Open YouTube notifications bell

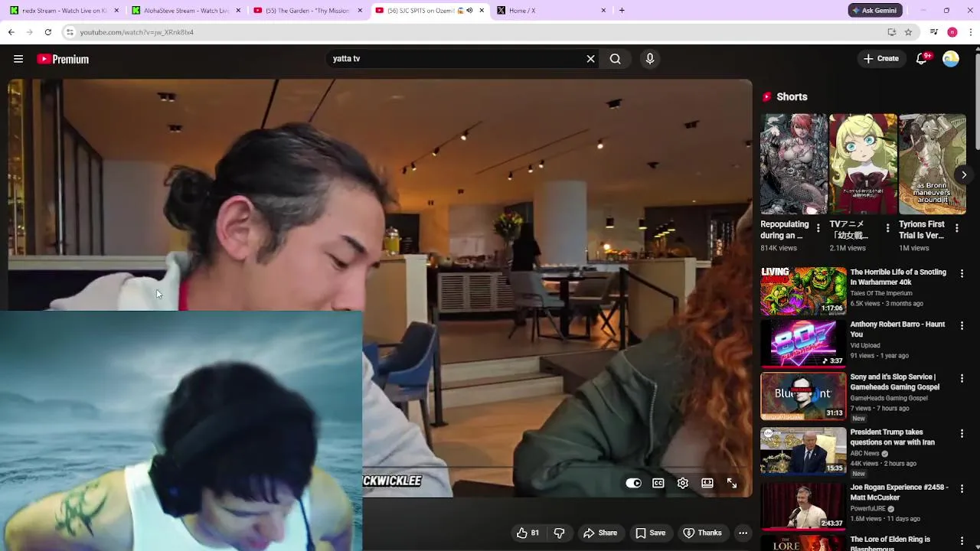coord(922,59)
